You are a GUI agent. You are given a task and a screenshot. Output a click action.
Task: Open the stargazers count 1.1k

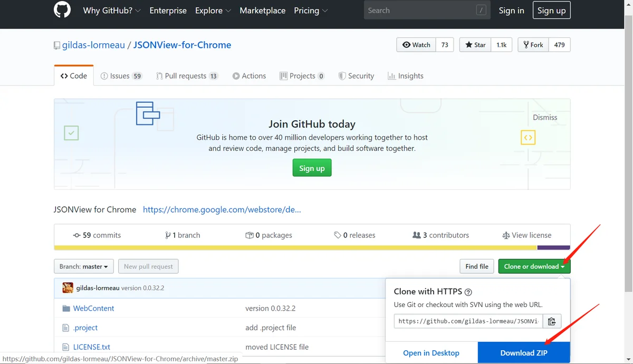click(x=501, y=45)
